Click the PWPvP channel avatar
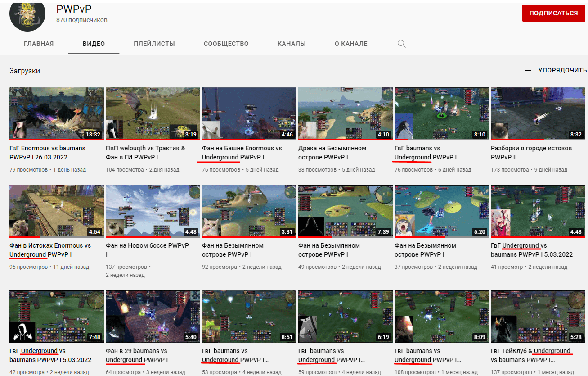The image size is (588, 376). pos(27,14)
